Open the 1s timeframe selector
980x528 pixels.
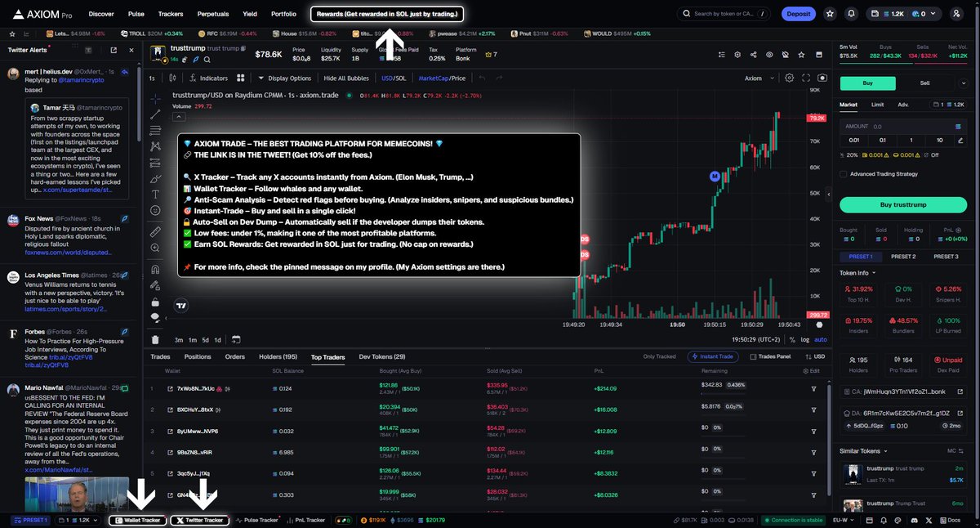(152, 78)
